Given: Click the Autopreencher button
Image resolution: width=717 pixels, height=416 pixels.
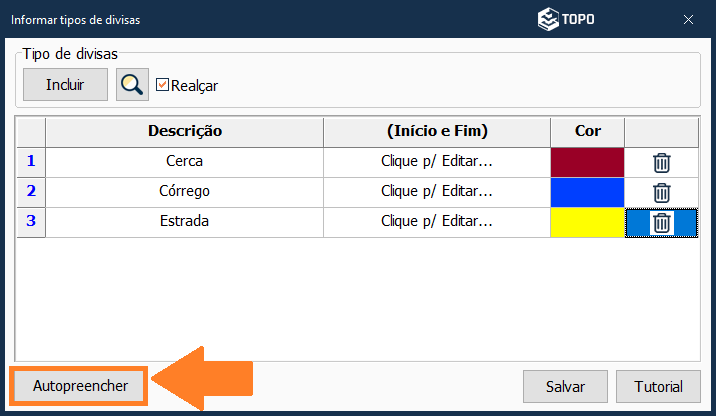Looking at the screenshot, I should [78, 386].
